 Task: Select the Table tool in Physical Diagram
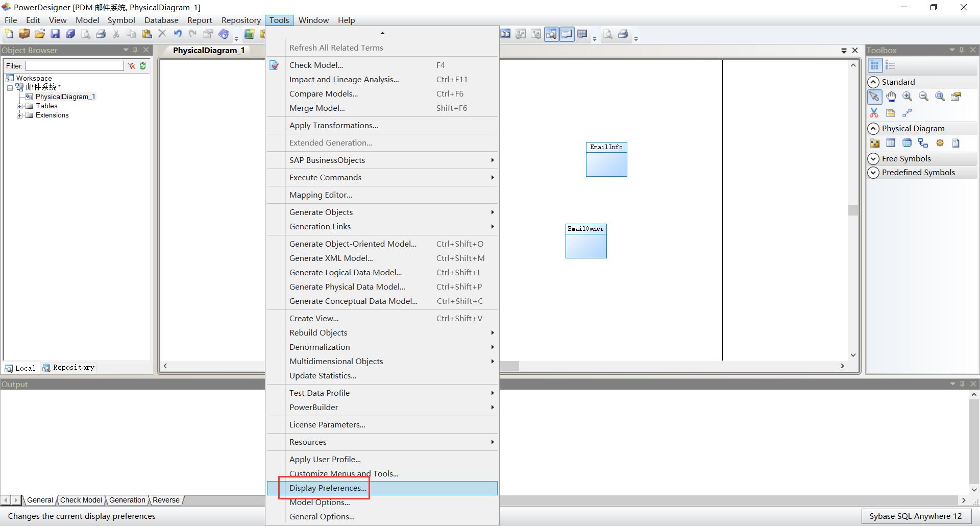tap(891, 143)
